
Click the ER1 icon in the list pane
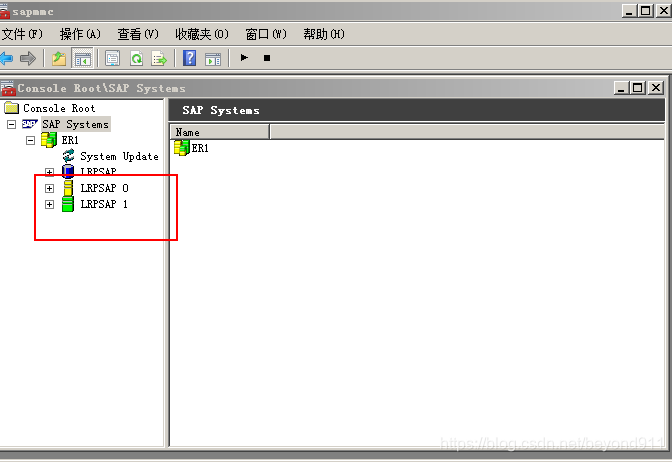point(182,148)
